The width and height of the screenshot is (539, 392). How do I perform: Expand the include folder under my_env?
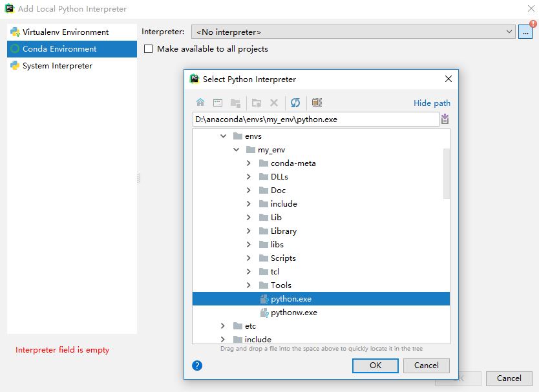(x=249, y=203)
